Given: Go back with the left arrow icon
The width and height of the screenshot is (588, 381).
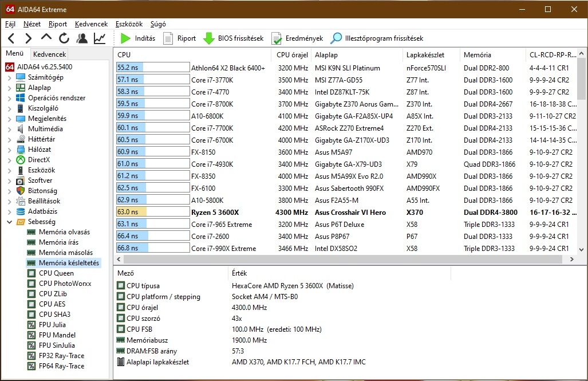Looking at the screenshot, I should tap(11, 38).
